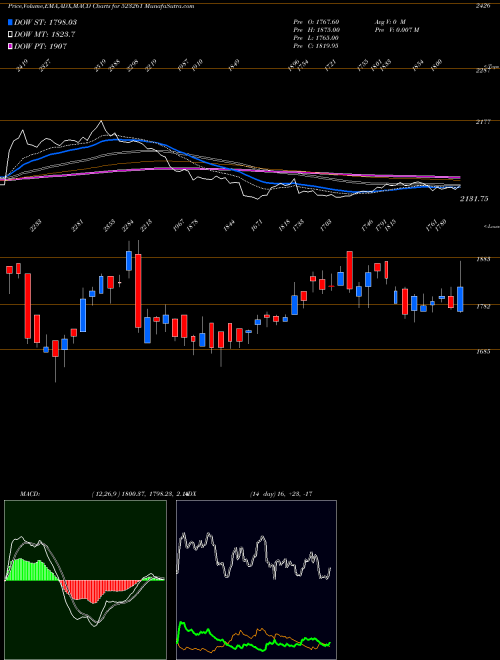Click the 'Pre V: 0.007 M' volume text
The image size is (500, 660).
click(396, 30)
